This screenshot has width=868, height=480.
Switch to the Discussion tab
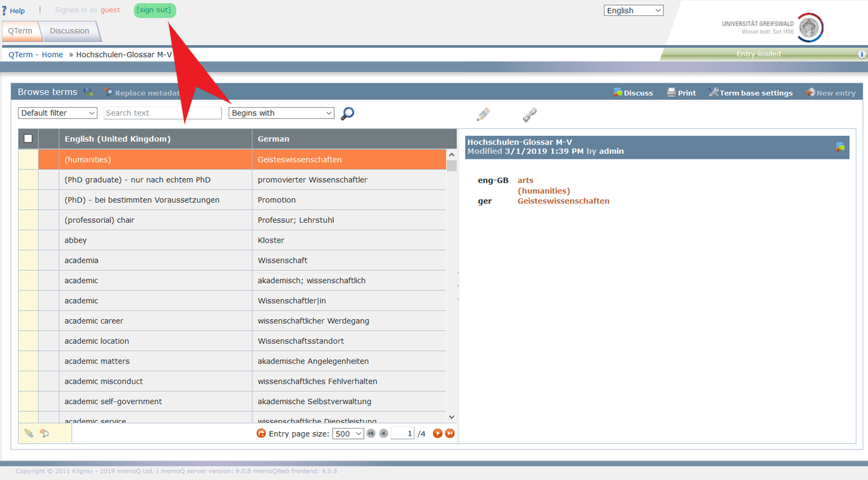click(69, 31)
